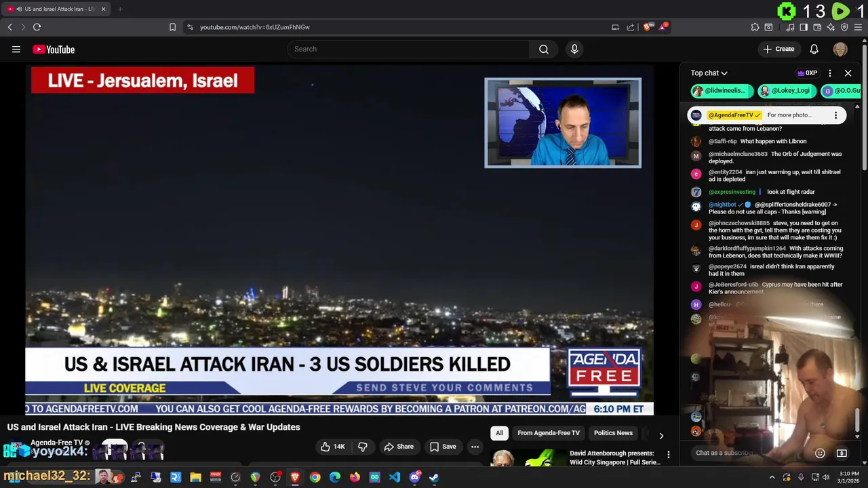Like the video with thumbs up
Screen dimensions: 868x488
click(x=333, y=447)
